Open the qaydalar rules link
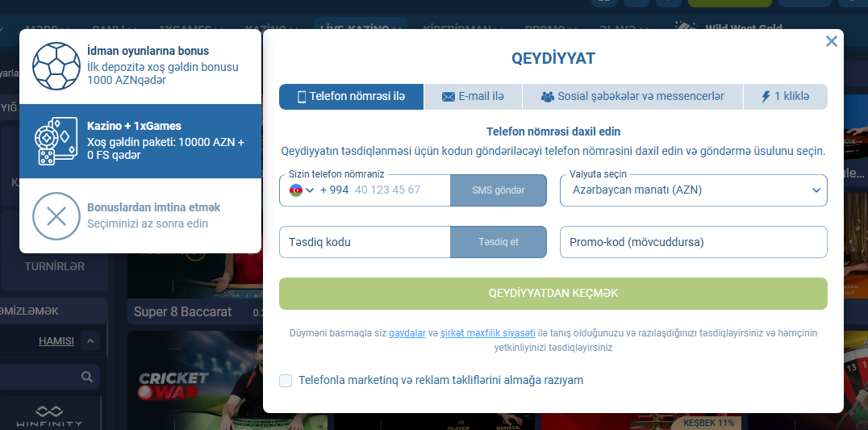868x430 pixels. pos(407,333)
